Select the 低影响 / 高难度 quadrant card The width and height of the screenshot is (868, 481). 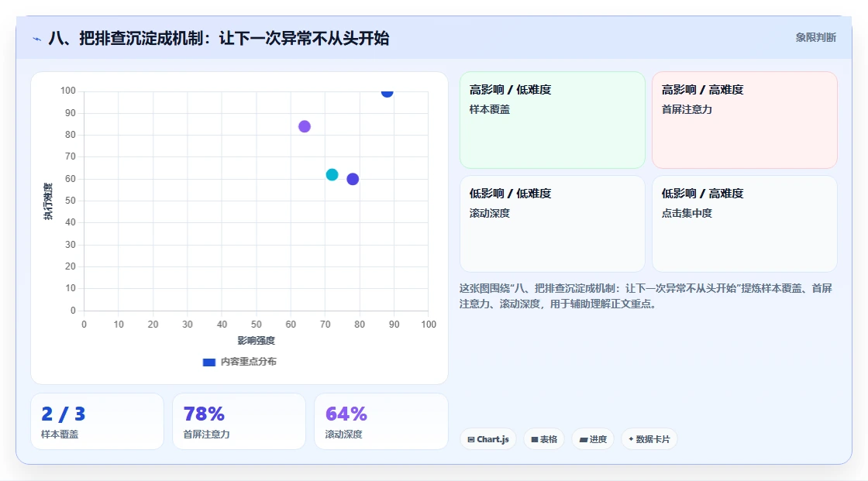pos(745,224)
